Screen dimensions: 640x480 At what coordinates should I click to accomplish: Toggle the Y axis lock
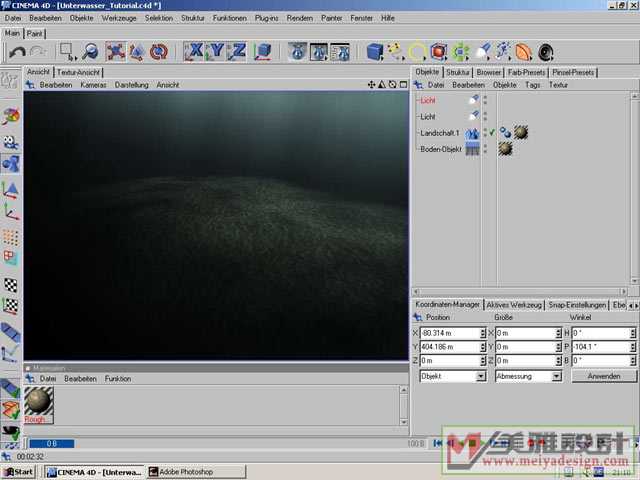coord(216,52)
